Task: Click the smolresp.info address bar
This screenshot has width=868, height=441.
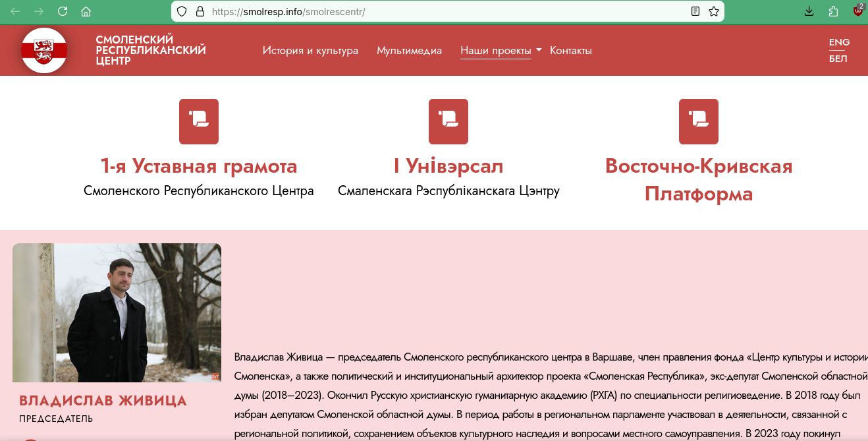Action: tap(448, 11)
